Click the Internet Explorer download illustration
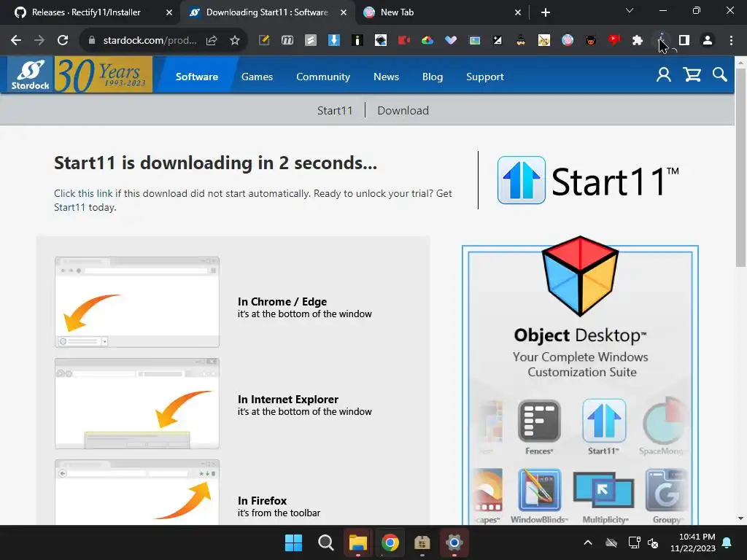The height and width of the screenshot is (560, 747). tap(137, 403)
